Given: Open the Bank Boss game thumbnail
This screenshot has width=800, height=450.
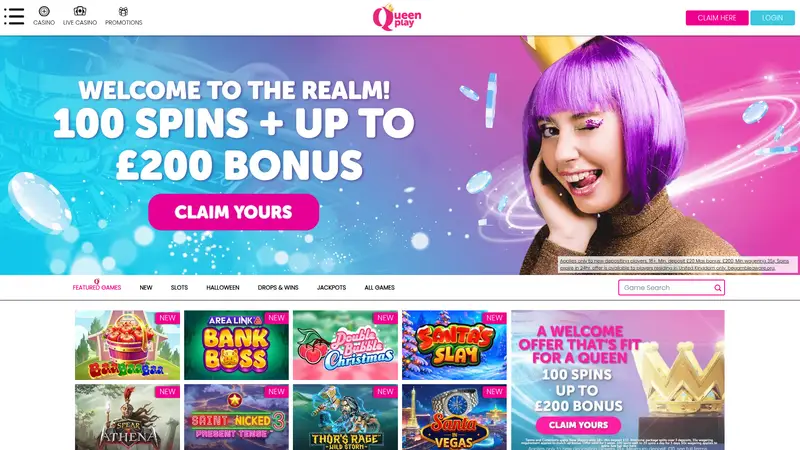Looking at the screenshot, I should click(x=236, y=345).
